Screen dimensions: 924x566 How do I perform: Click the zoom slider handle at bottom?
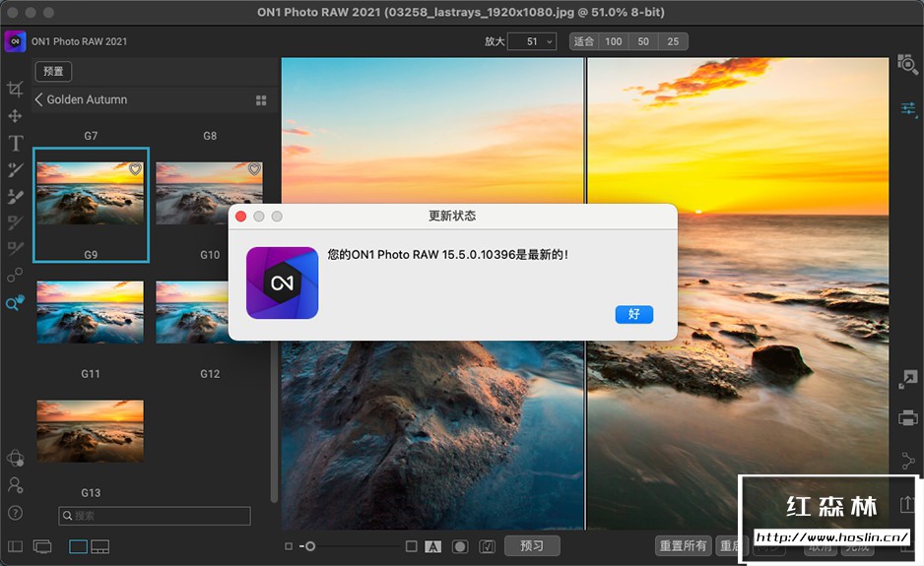pyautogui.click(x=310, y=546)
